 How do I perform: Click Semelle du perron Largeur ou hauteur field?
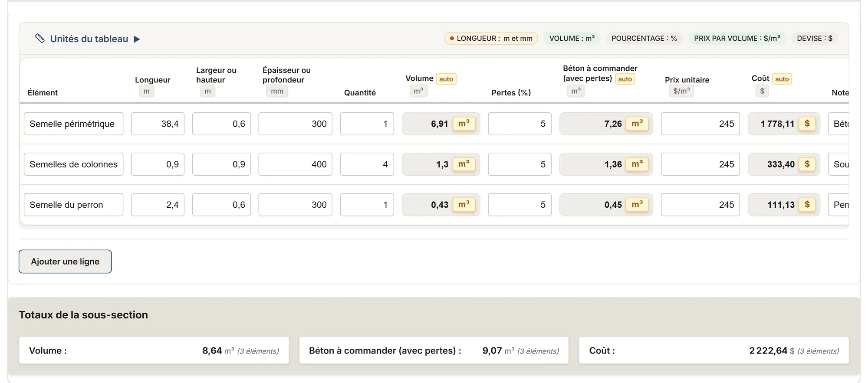(221, 204)
